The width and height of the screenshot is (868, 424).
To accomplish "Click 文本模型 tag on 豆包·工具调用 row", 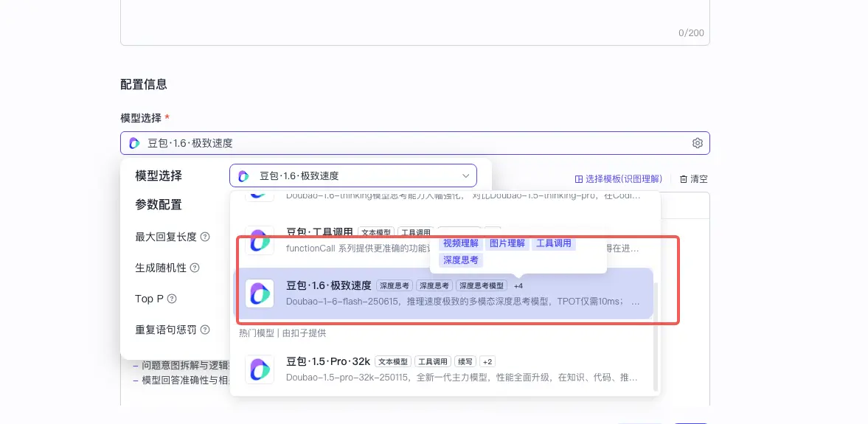I will 376,232.
